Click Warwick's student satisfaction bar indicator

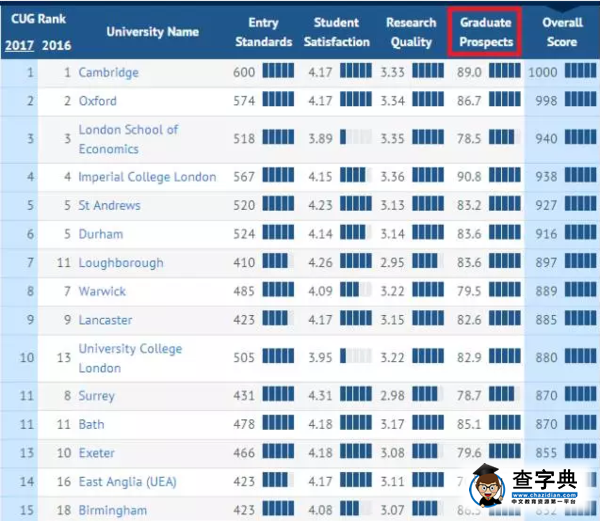click(x=356, y=290)
